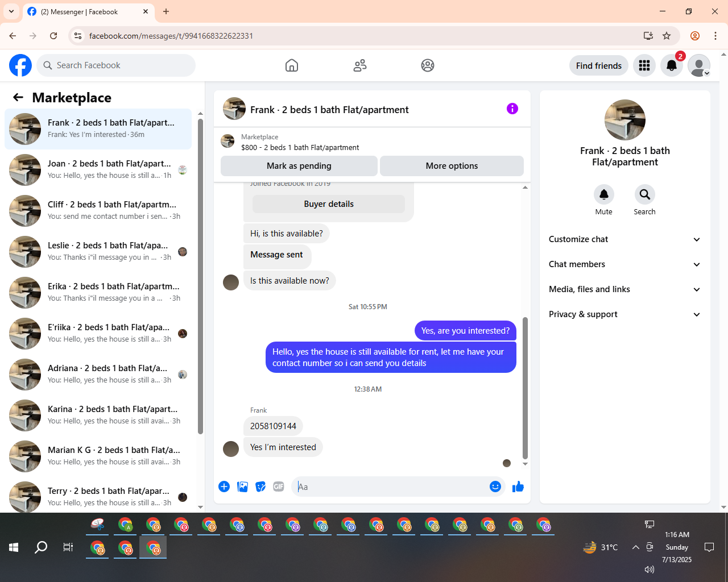Expand Customize chat section
The width and height of the screenshot is (728, 582).
[x=625, y=239]
